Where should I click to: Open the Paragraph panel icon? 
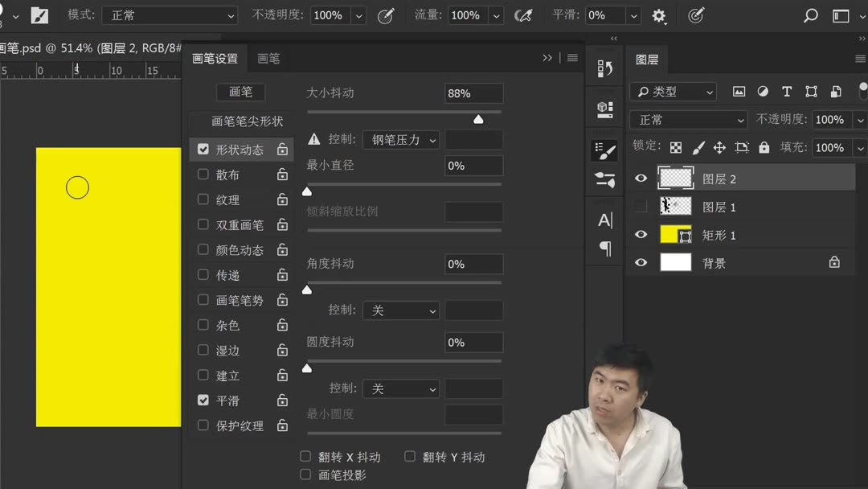604,249
